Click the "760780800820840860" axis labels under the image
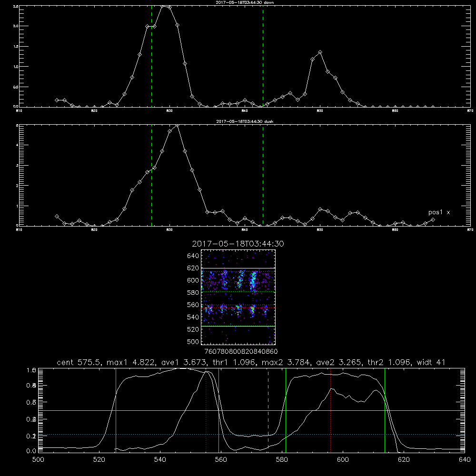Viewport: 476px width, 476px height. pos(241,351)
